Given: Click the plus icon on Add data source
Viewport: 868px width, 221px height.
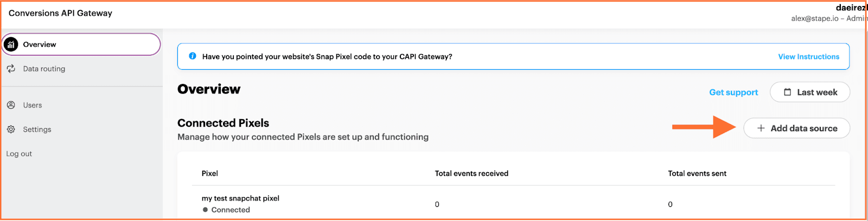Looking at the screenshot, I should (761, 128).
